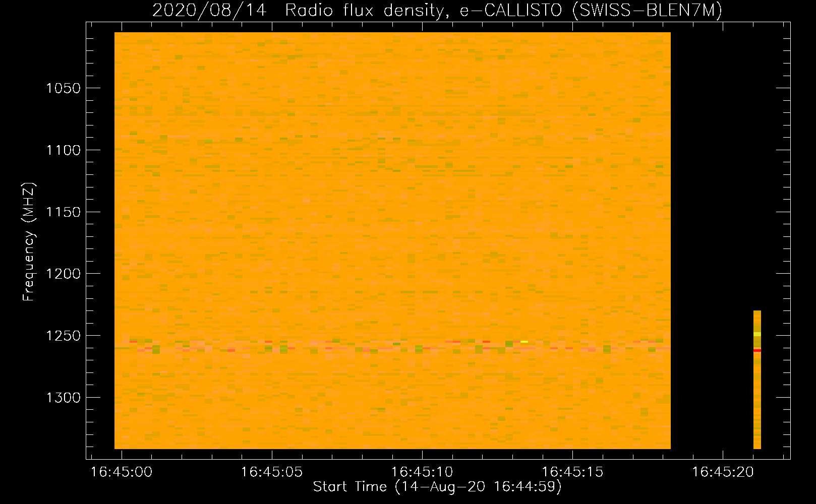The width and height of the screenshot is (816, 504).
Task: Click the bright yellow pixel in the spectrogram
Action: point(524,342)
